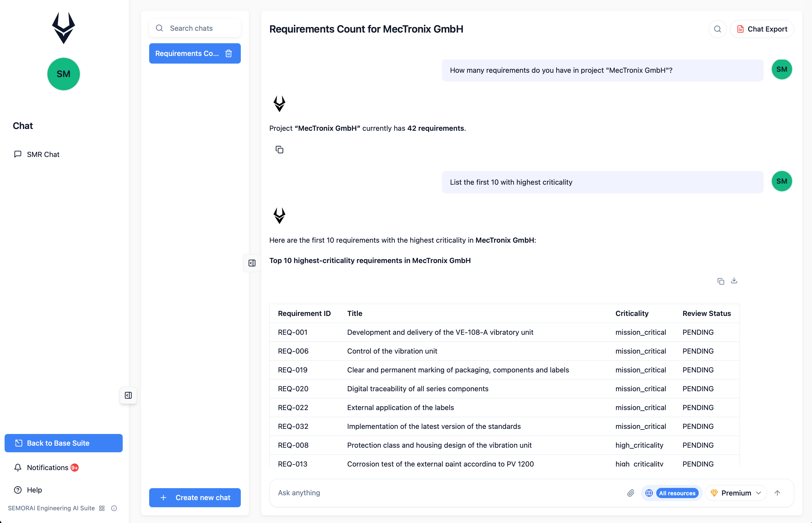
Task: Click the Help question-mark icon
Action: coord(18,490)
